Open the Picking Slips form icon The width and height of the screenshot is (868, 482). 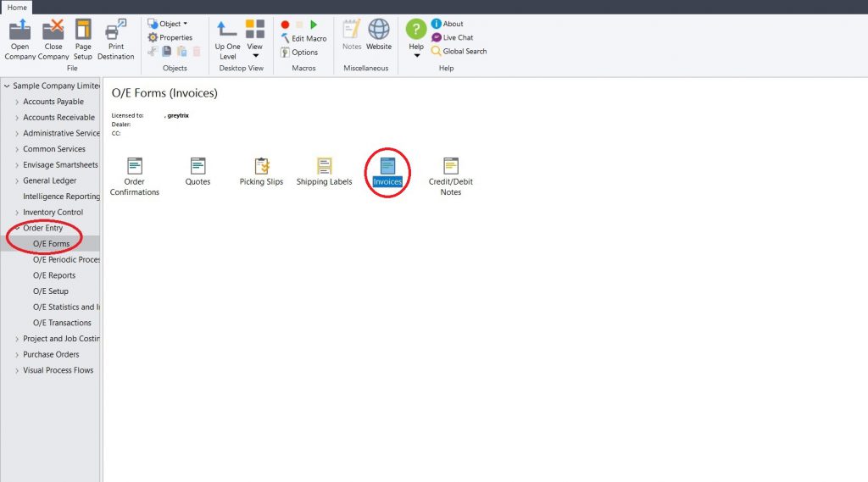coord(261,171)
